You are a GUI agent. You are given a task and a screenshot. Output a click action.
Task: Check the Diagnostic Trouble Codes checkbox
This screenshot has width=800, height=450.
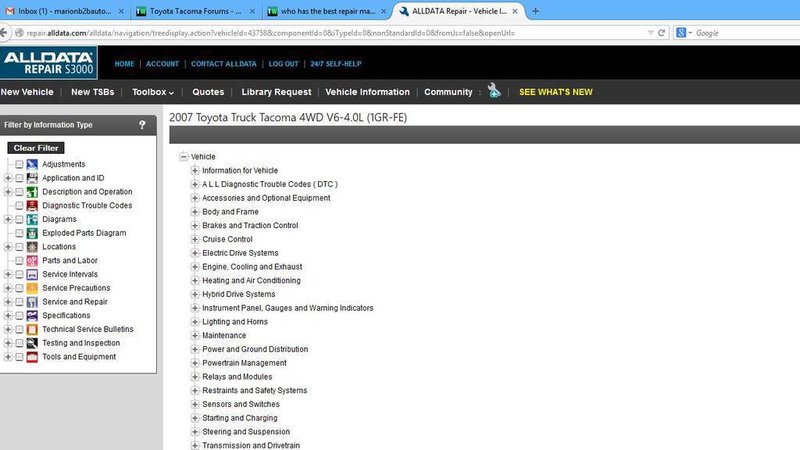click(19, 206)
